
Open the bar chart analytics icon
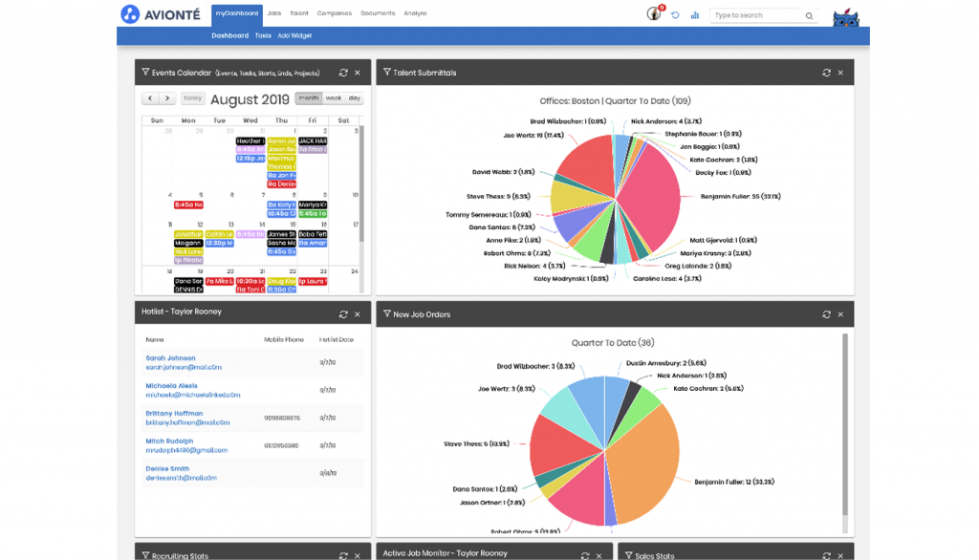pos(695,15)
